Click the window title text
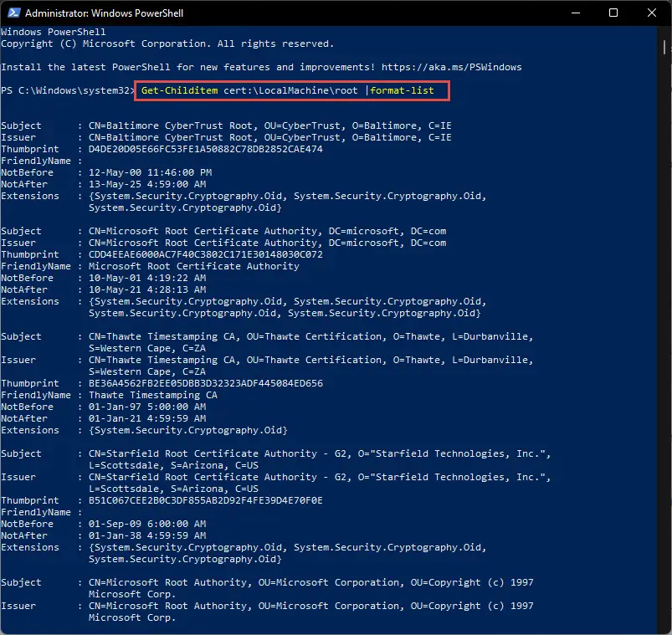672x635 pixels. pos(104,13)
